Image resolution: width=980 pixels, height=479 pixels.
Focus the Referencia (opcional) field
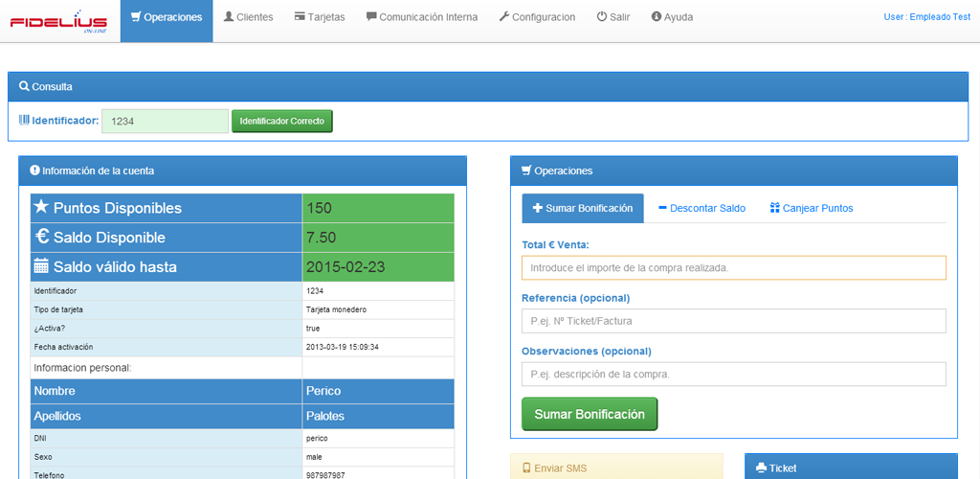(734, 321)
